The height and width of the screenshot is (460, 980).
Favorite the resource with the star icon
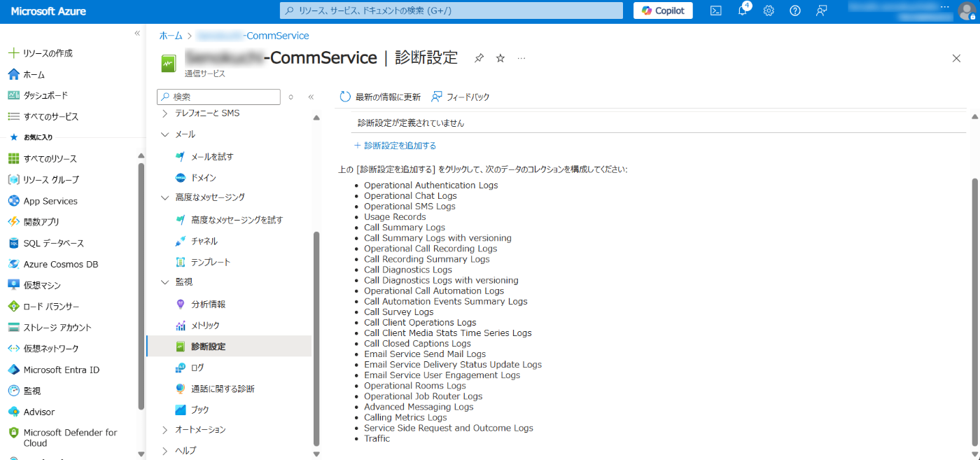pos(500,58)
